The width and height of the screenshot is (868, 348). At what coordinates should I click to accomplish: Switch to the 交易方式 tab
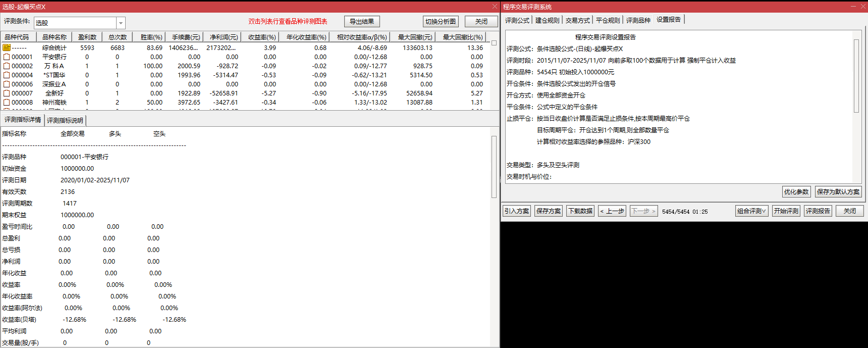coord(578,20)
